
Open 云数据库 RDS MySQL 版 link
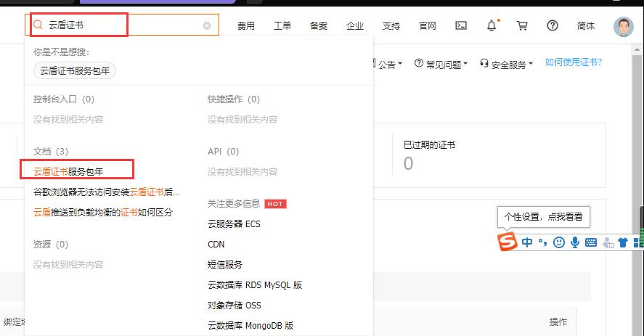255,285
